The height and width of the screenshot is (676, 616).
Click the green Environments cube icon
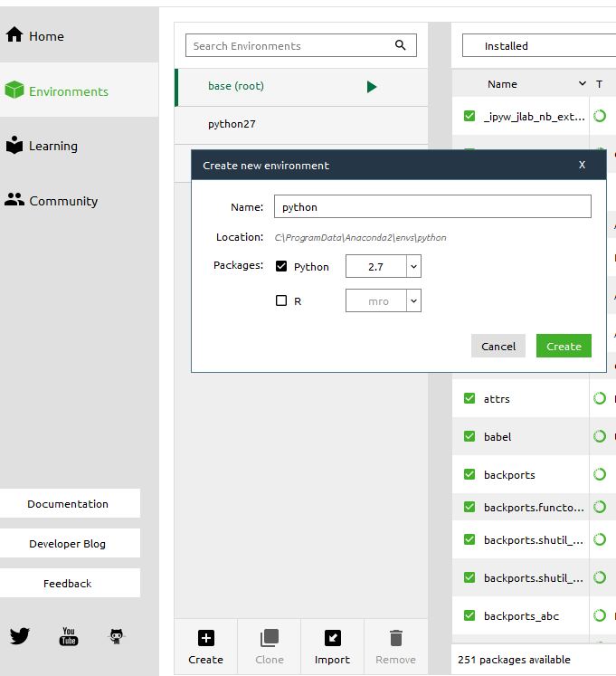point(14,90)
